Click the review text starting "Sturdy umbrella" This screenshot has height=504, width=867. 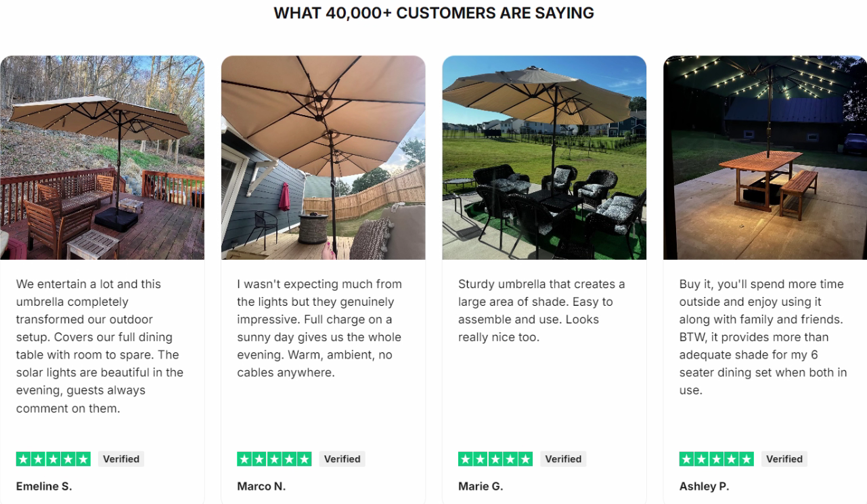pyautogui.click(x=541, y=311)
